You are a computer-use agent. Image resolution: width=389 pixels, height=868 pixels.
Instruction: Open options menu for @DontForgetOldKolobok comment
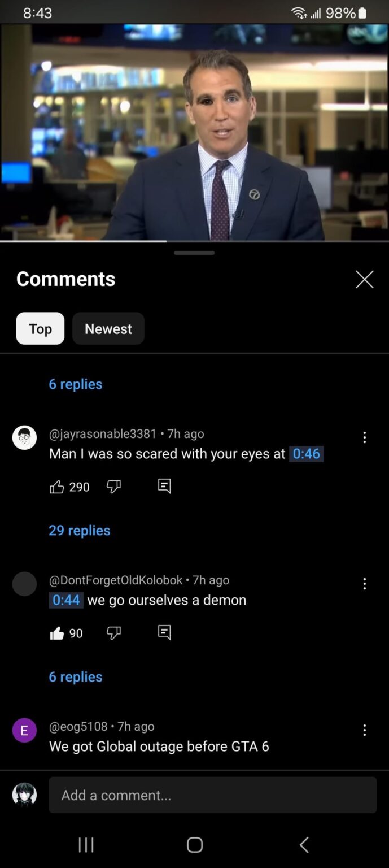[365, 584]
